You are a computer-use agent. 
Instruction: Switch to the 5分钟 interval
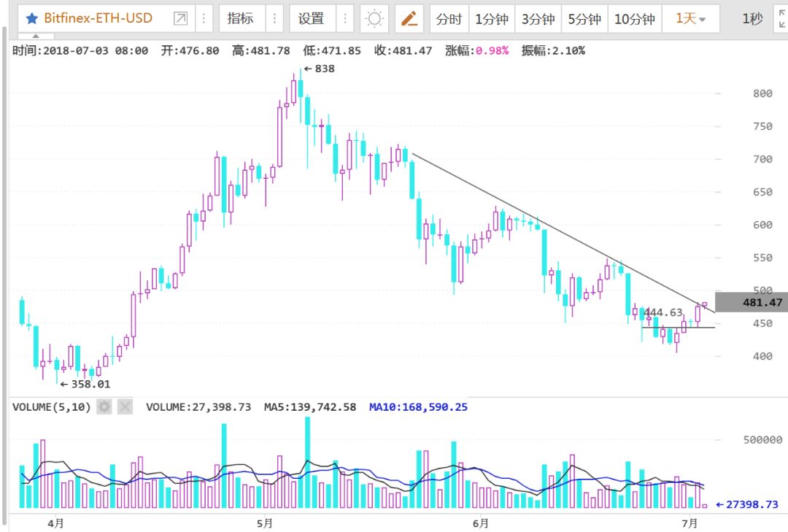tap(584, 19)
